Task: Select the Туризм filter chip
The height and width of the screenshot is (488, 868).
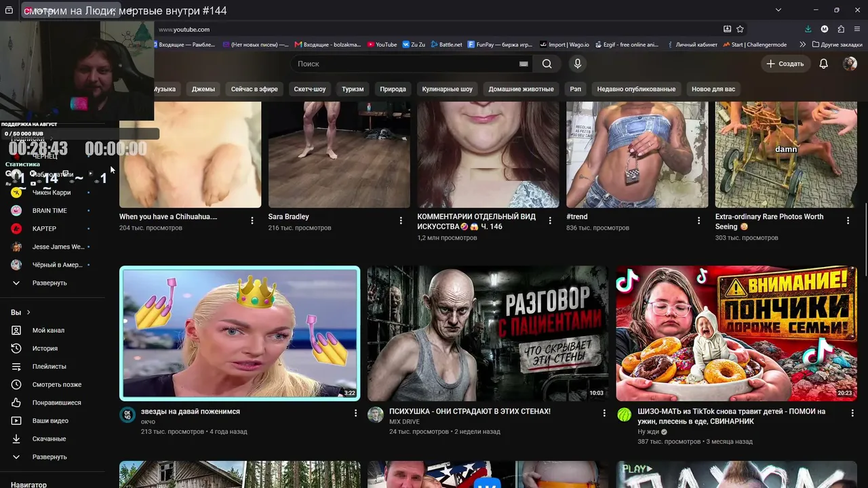Action: pos(353,89)
